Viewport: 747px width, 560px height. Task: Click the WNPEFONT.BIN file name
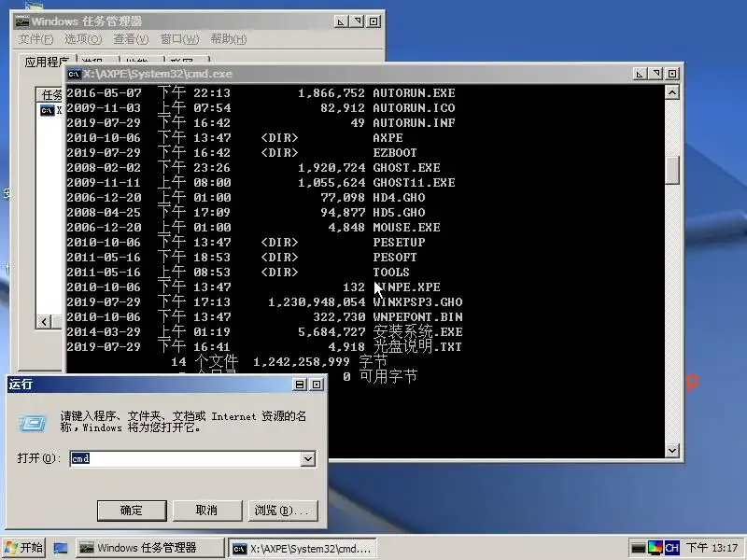point(417,317)
